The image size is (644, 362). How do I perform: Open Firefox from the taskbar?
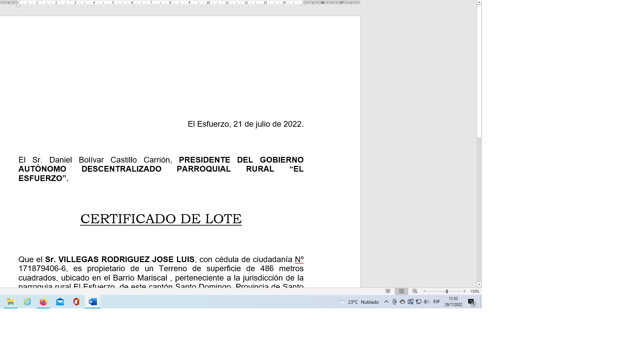tap(43, 302)
